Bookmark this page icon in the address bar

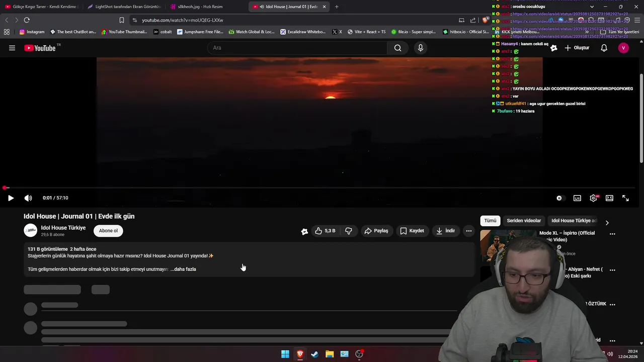click(122, 20)
